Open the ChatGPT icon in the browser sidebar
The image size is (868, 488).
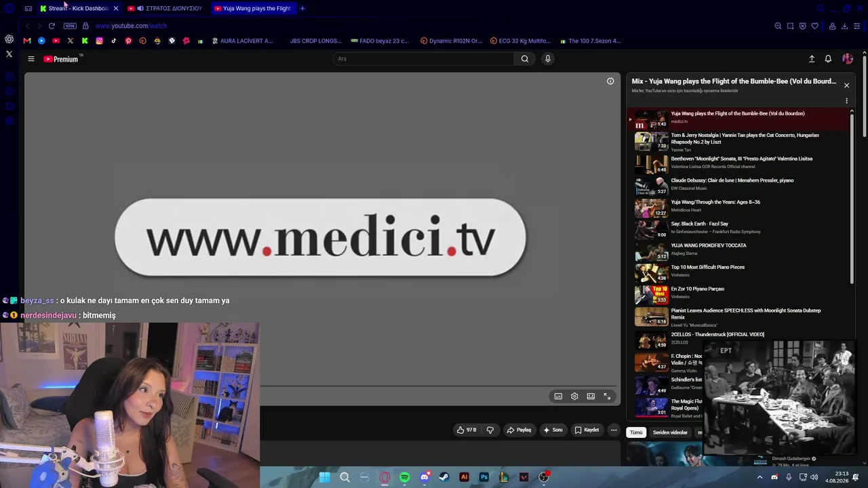coord(9,39)
